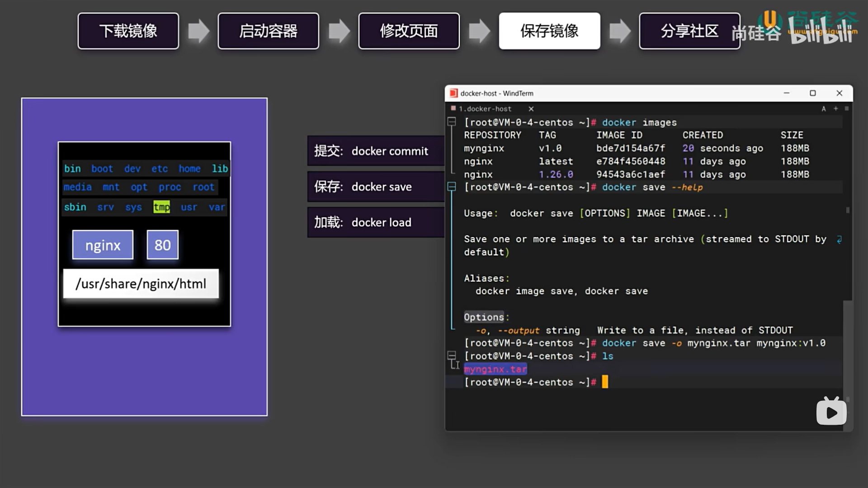Screen dimensions: 868x488
Task: Click 'mynginx:v1.0' in the save command
Action: pyautogui.click(x=791, y=343)
